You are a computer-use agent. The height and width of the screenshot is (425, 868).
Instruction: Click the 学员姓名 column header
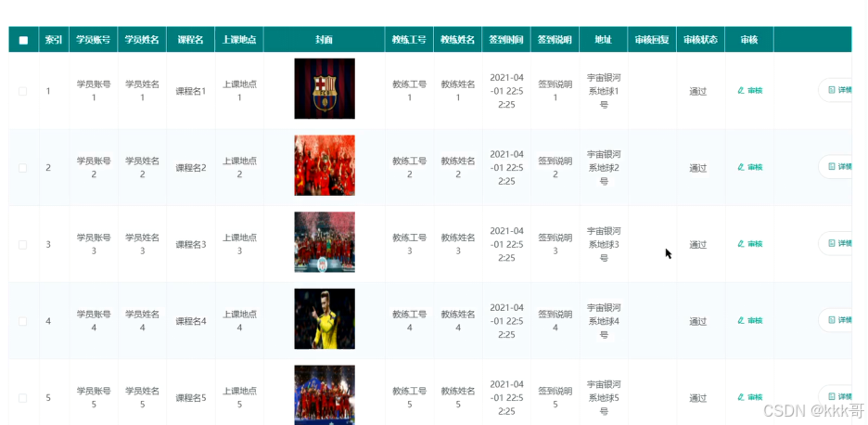point(142,40)
